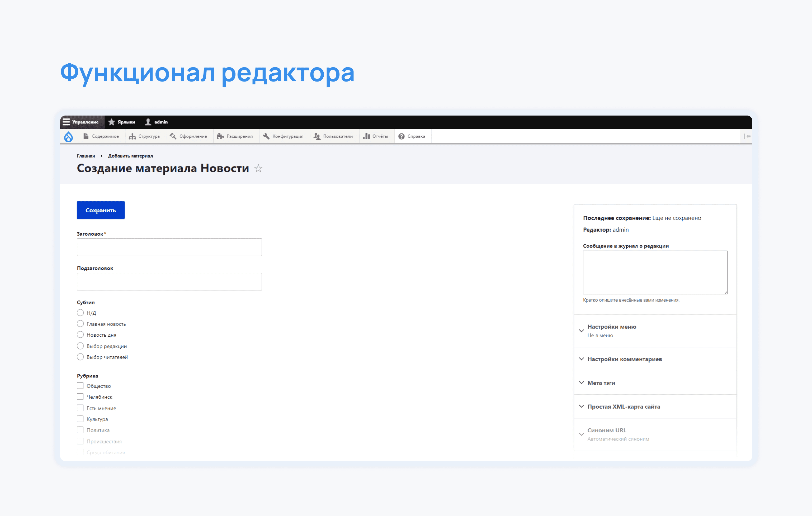Open the Расширения puzzle icon
Viewport: 812px width, 516px height.
(220, 136)
